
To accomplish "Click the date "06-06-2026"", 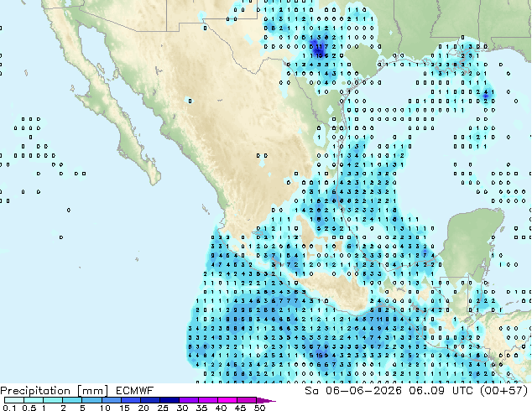I will 363,391.
